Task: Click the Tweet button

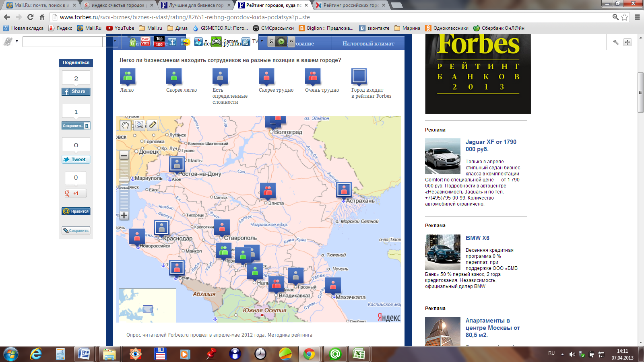Action: (76, 159)
